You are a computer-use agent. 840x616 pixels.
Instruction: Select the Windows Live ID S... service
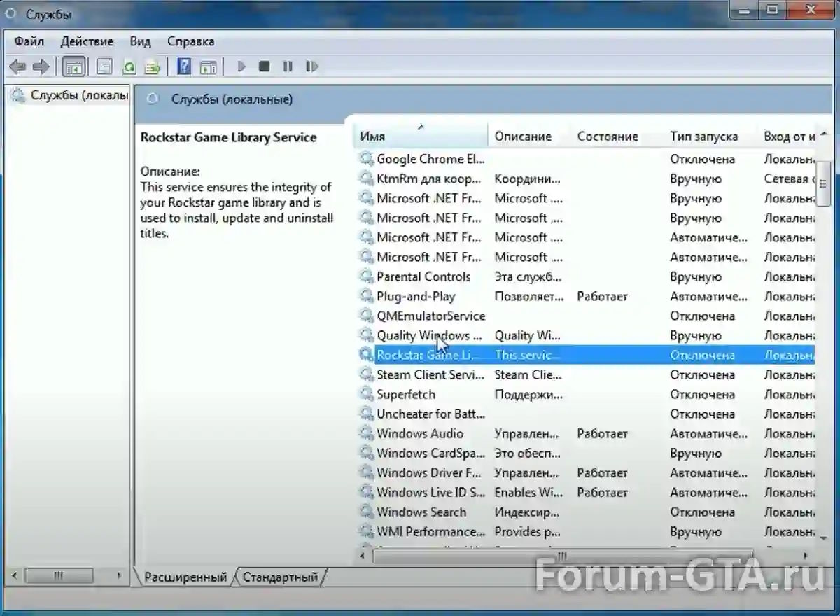[430, 492]
